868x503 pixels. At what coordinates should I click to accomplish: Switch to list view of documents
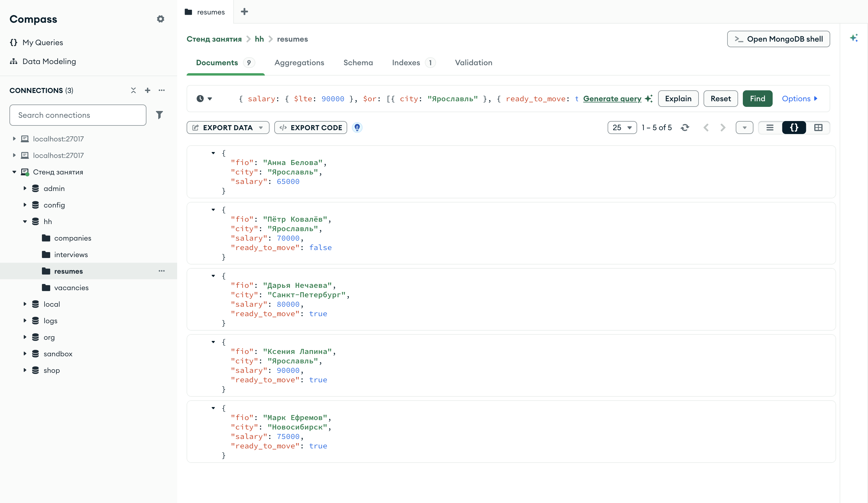770,128
